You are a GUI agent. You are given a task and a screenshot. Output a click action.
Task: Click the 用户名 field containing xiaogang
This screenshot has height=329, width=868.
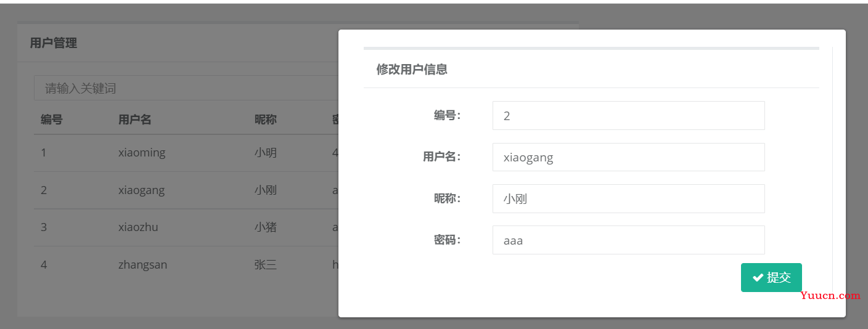(628, 157)
